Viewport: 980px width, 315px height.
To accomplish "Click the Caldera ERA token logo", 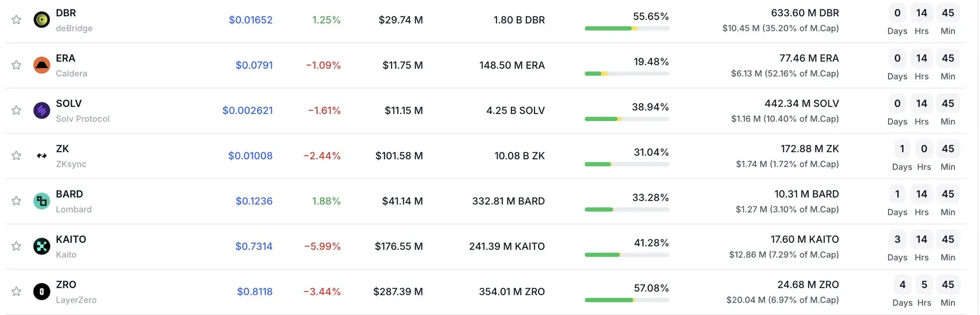I will 42,65.
